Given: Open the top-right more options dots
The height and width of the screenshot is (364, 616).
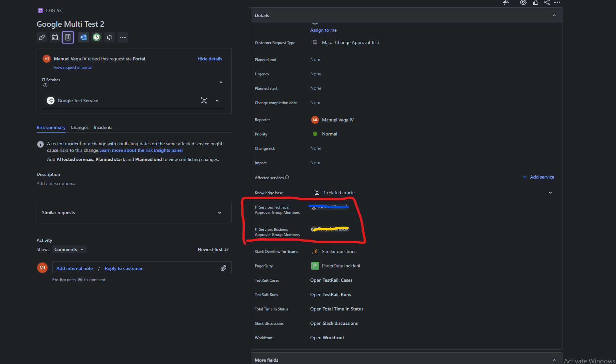Looking at the screenshot, I should (x=557, y=3).
